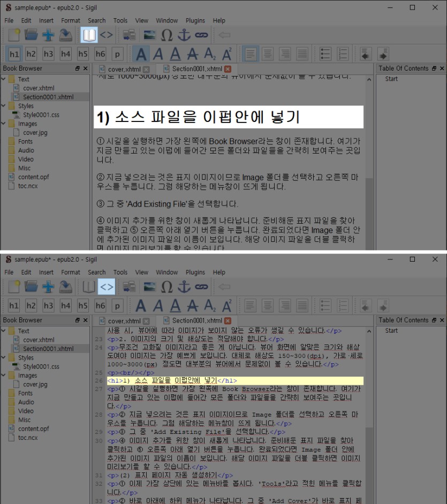
Task: Click the Insert Link chain icon in the upper window
Action: point(201,35)
